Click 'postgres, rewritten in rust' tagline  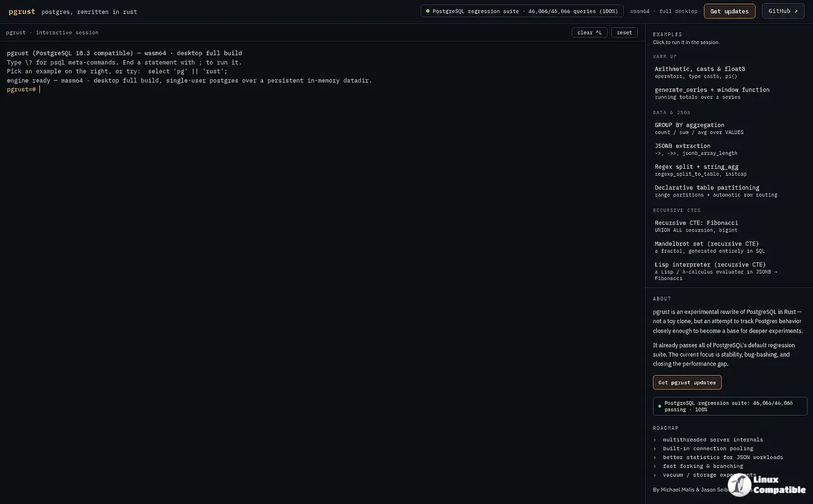click(x=89, y=12)
